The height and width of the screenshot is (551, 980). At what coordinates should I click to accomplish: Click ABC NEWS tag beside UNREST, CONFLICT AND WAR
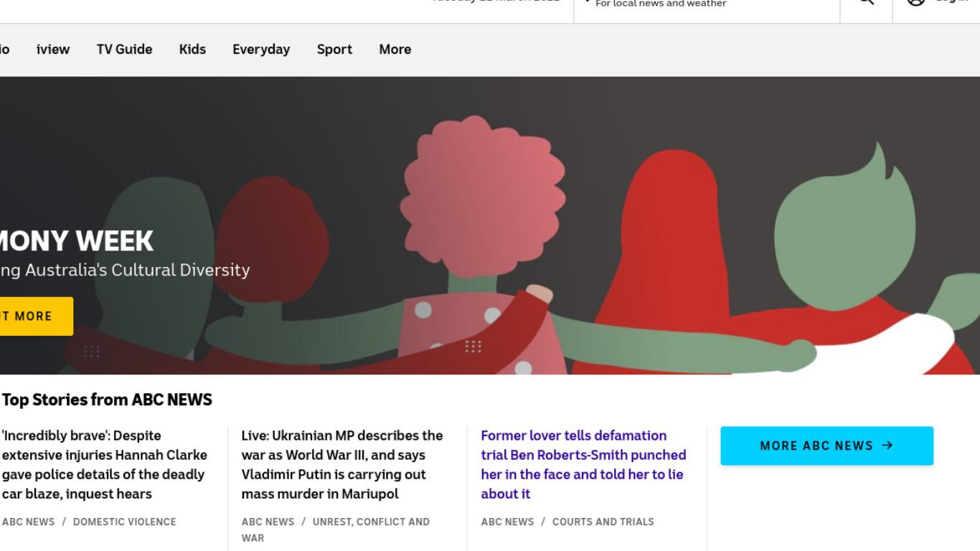coord(268,522)
